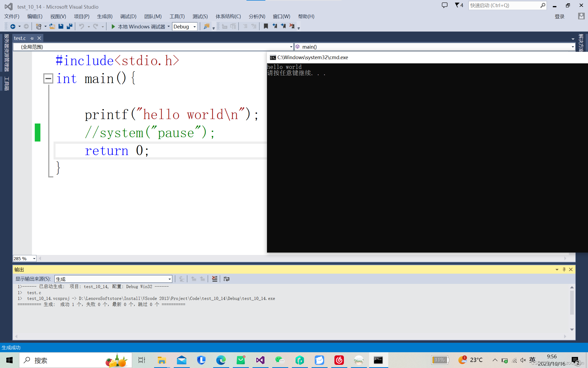Open the notifications flag icon
Image resolution: width=588 pixels, height=368 pixels.
(x=457, y=5)
